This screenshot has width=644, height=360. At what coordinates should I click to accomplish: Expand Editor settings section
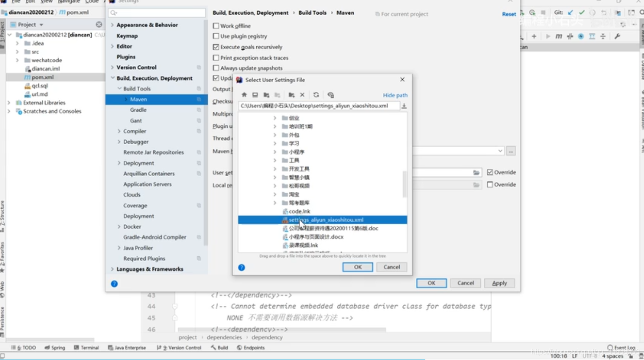112,46
